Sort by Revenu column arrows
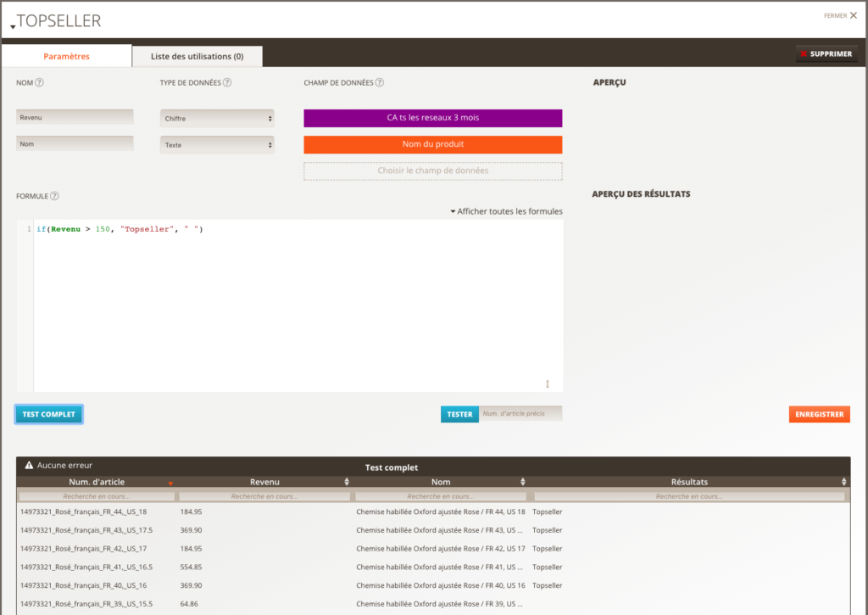 [x=347, y=482]
